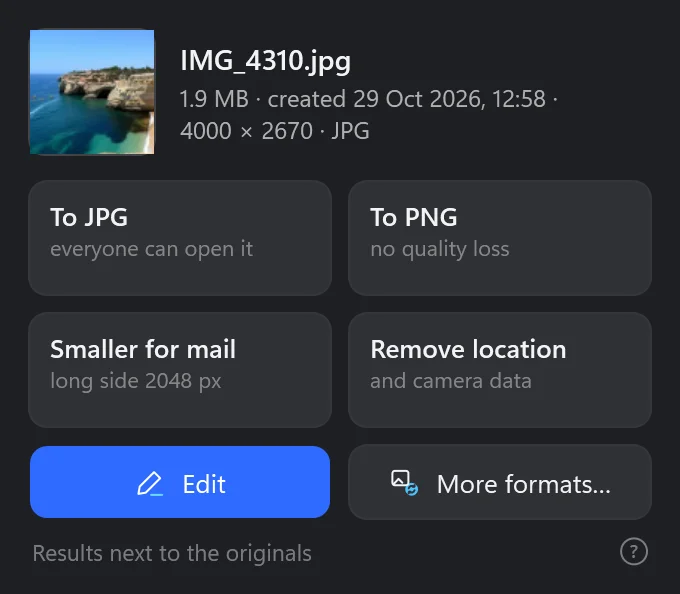Screen dimensions: 680x594
Task: Click the IMG_4310.jpg file name
Action: [265, 61]
